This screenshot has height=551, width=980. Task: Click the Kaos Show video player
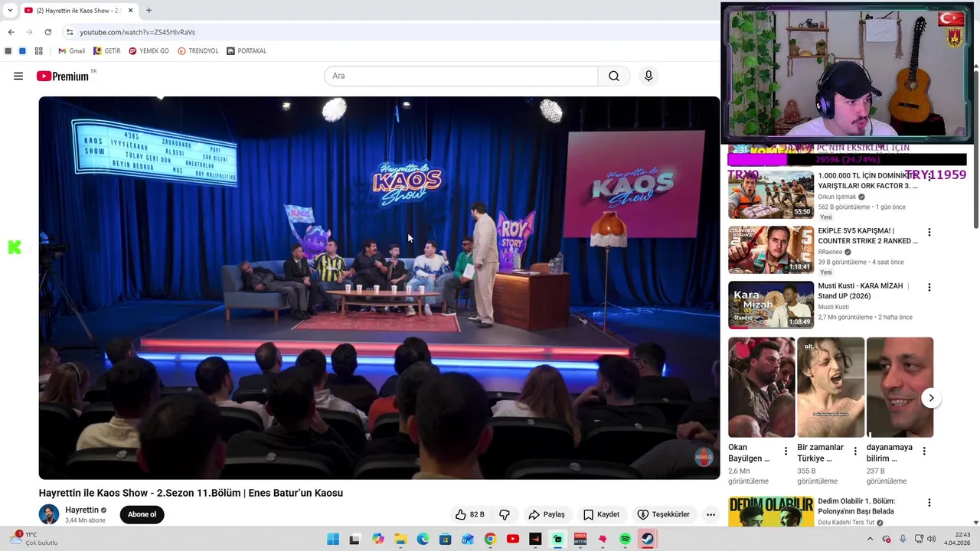click(x=379, y=288)
